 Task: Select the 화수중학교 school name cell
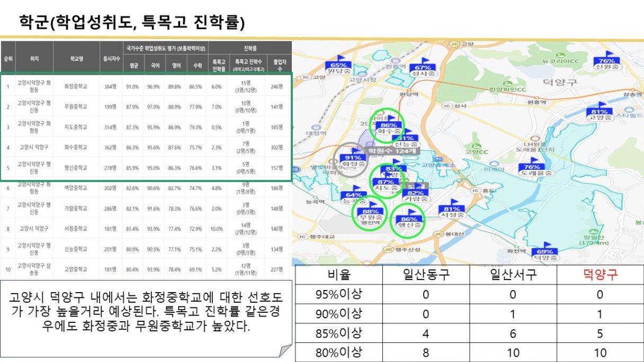[76, 147]
